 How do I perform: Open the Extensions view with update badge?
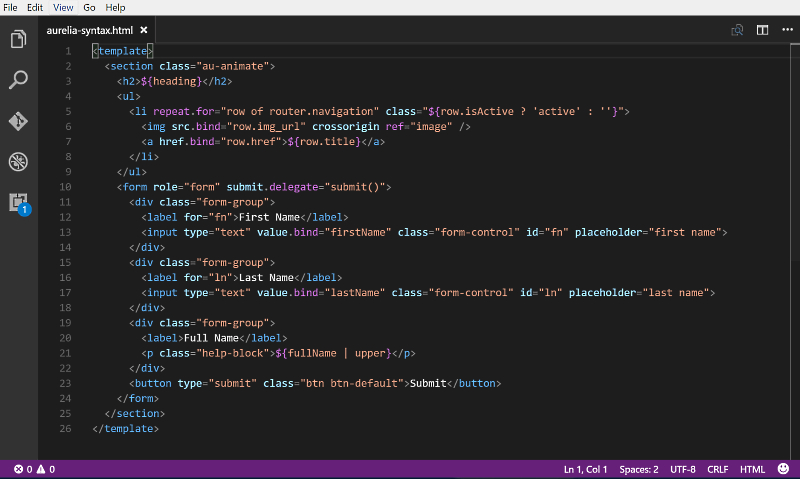click(18, 202)
